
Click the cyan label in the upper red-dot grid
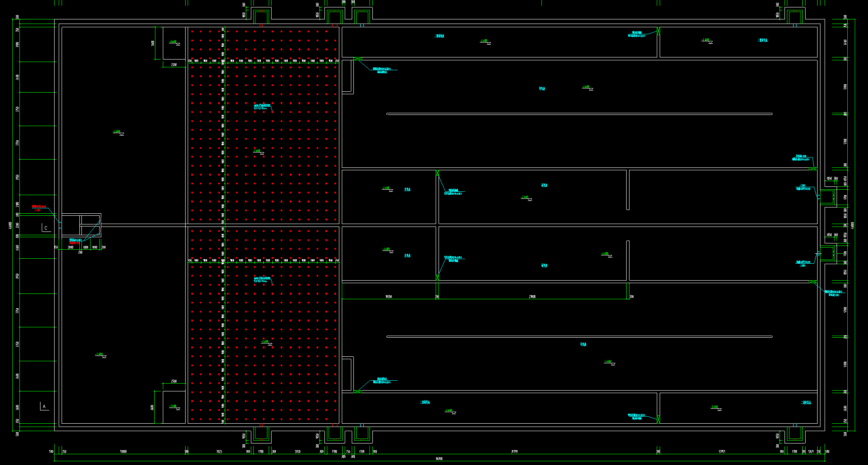coord(262,106)
